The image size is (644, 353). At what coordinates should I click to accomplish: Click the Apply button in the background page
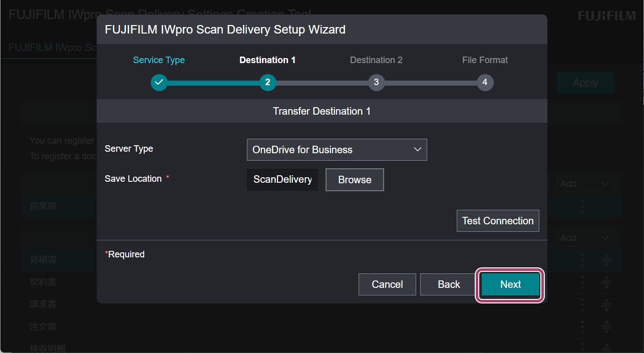(585, 83)
